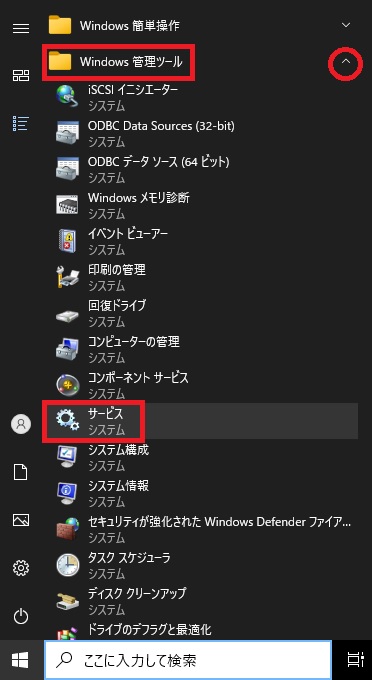Click the Power icon

[21, 616]
